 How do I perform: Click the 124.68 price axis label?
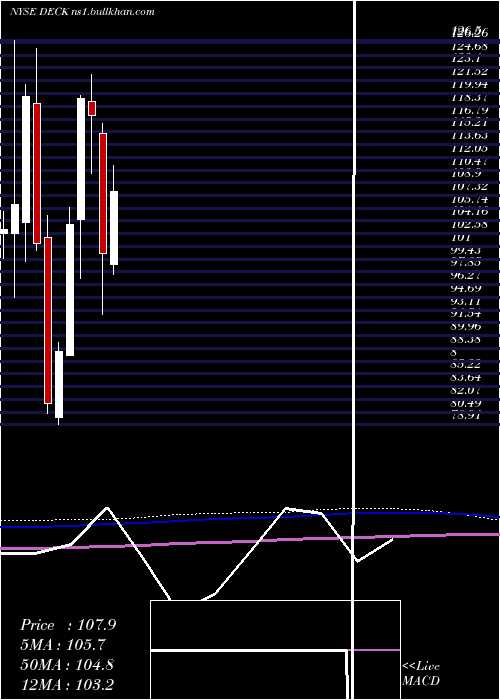coord(469,46)
